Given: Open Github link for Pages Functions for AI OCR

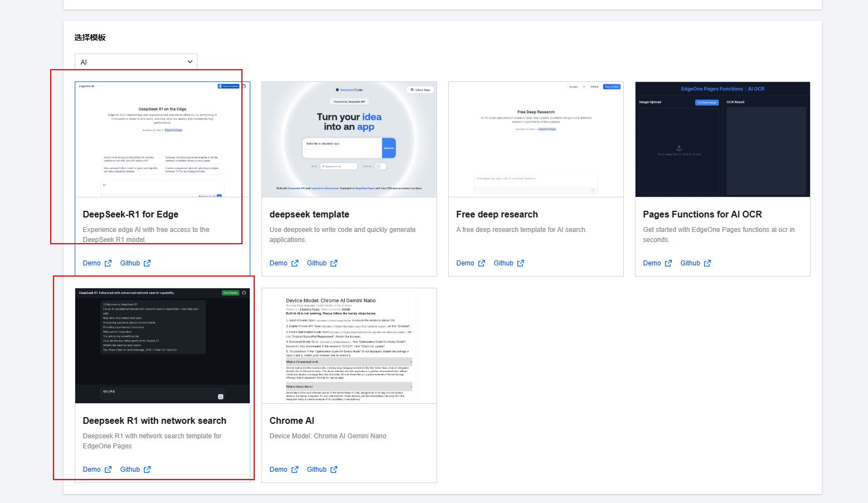Looking at the screenshot, I should [690, 263].
